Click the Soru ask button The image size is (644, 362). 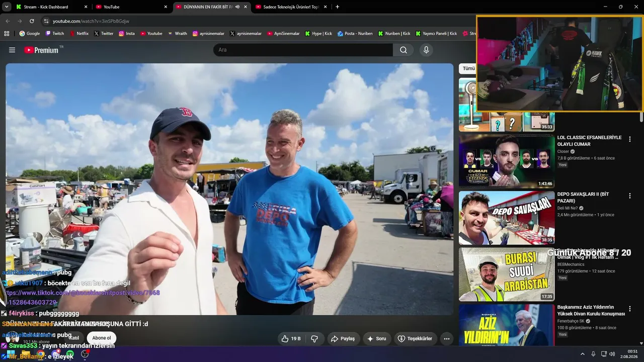376,339
